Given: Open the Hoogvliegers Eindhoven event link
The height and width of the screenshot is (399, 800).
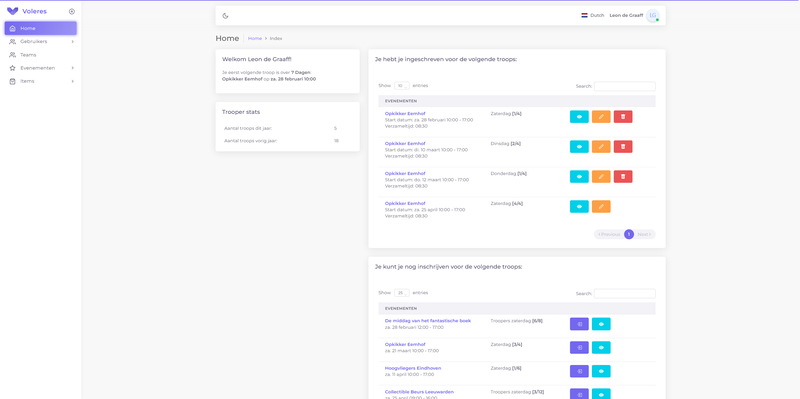Looking at the screenshot, I should 413,368.
